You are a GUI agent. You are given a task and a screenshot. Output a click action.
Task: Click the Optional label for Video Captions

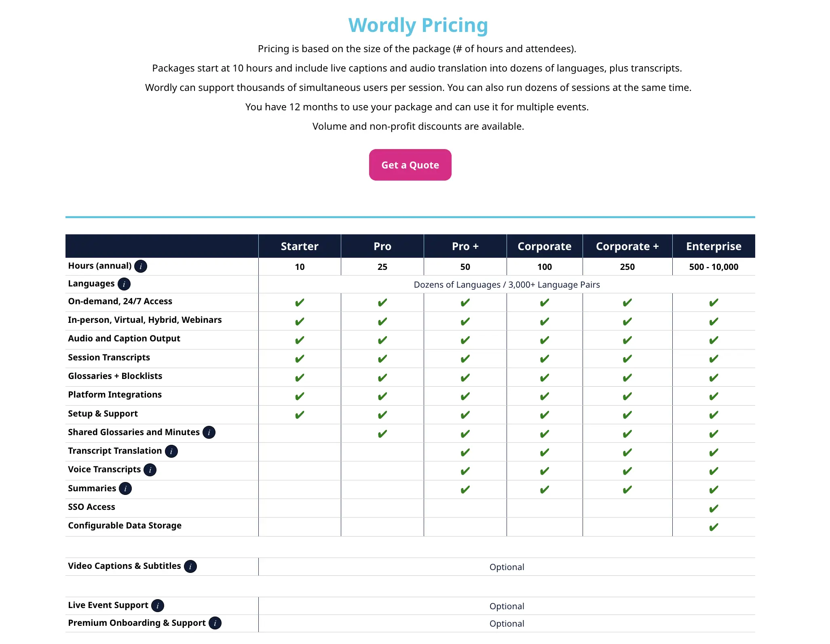pyautogui.click(x=507, y=566)
